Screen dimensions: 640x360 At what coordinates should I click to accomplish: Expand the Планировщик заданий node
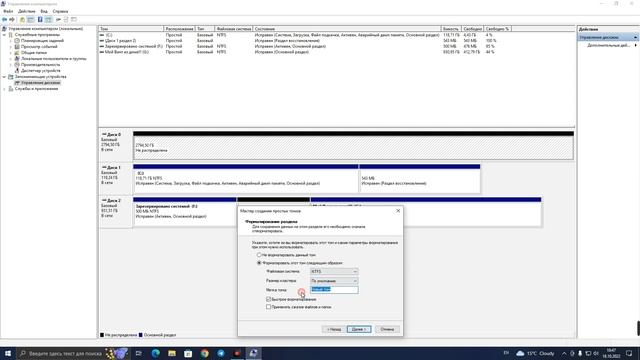pyautogui.click(x=11, y=41)
